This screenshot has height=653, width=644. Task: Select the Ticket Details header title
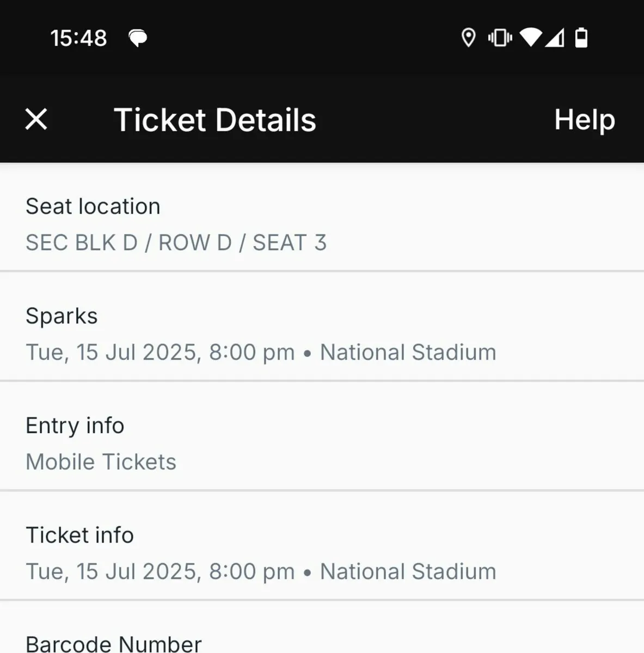[215, 120]
